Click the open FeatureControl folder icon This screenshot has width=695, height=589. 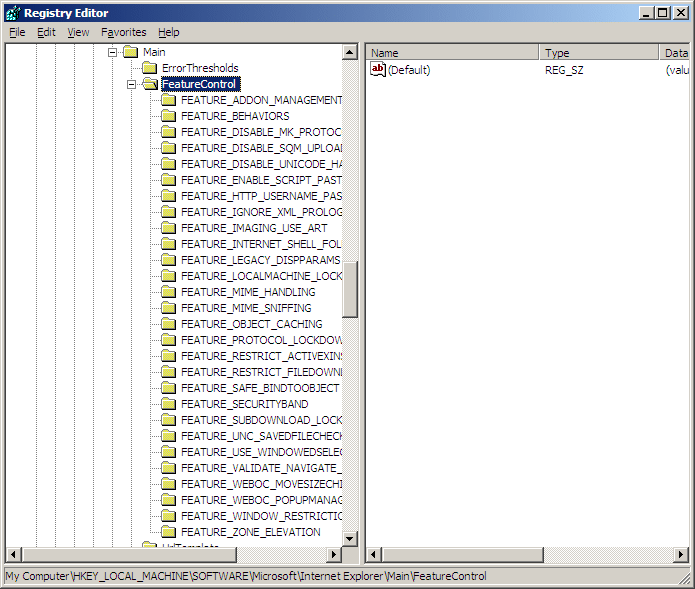click(x=150, y=84)
